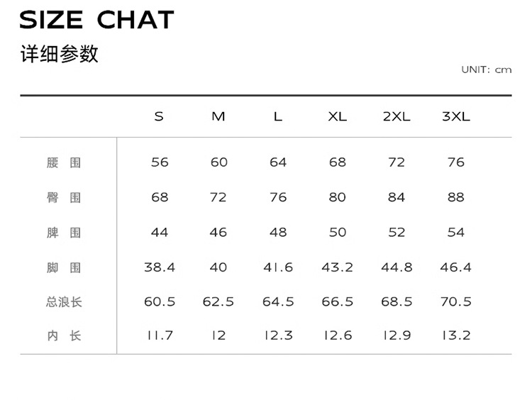Select the 3XL size column header
The width and height of the screenshot is (532, 400).
point(456,116)
